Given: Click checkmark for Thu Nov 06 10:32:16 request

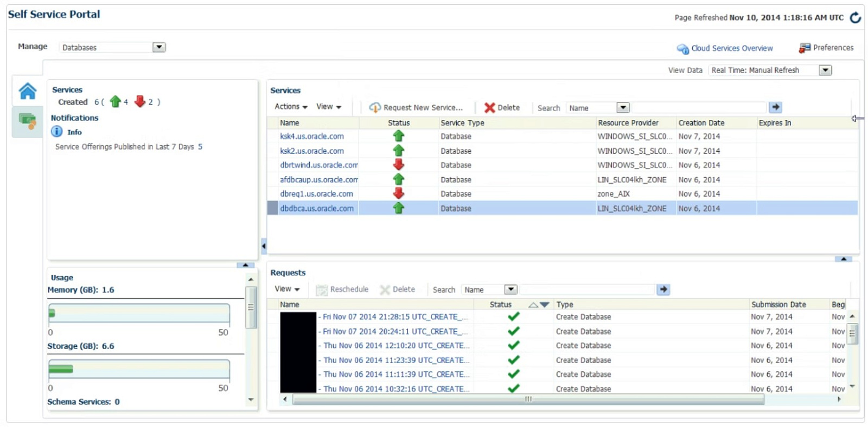Looking at the screenshot, I should (514, 389).
